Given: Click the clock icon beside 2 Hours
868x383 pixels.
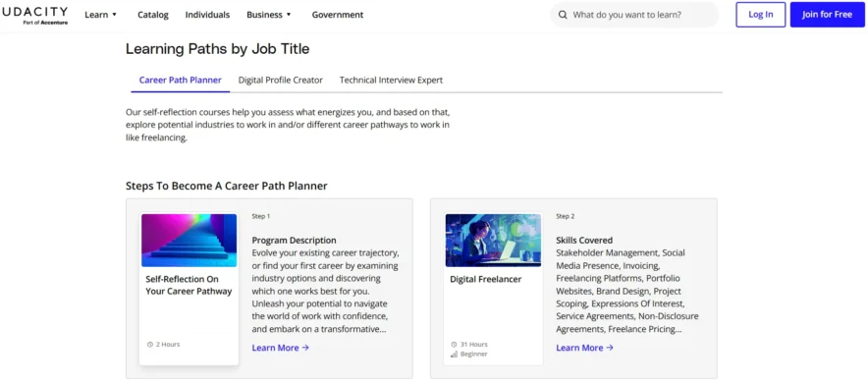Looking at the screenshot, I should point(149,345).
